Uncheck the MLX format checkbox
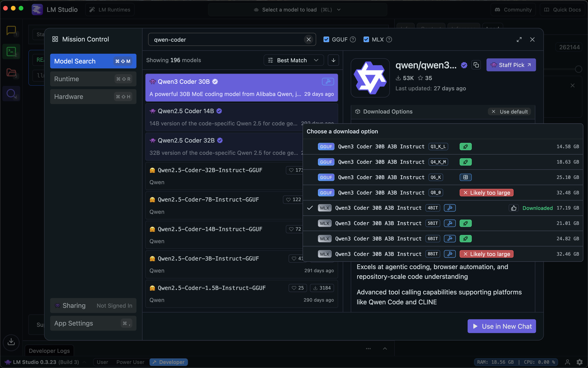The image size is (588, 368). point(366,39)
